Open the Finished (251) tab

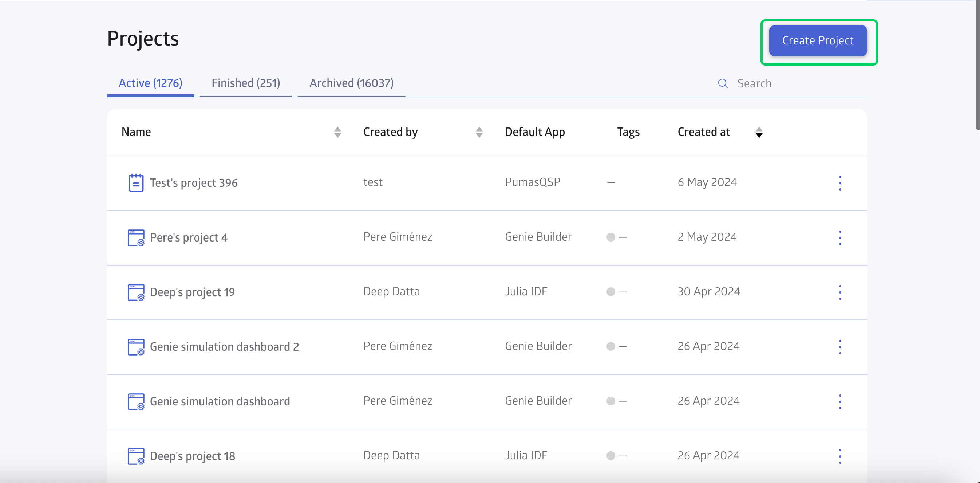[246, 83]
